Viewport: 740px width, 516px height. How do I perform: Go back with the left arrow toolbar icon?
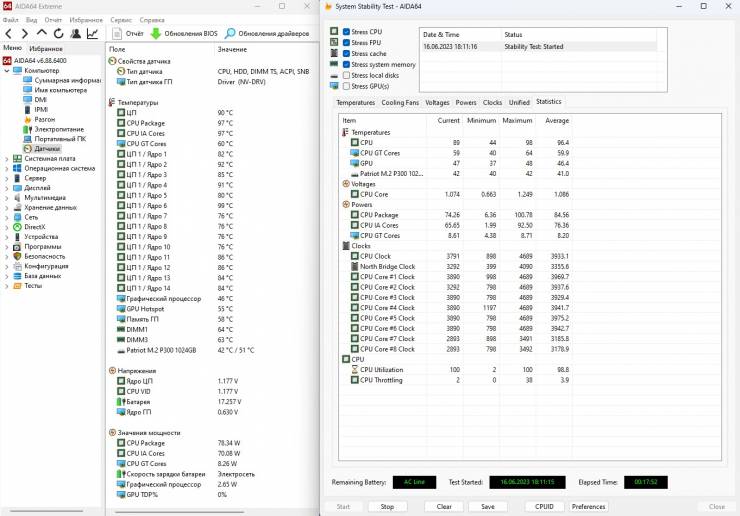tap(8, 34)
